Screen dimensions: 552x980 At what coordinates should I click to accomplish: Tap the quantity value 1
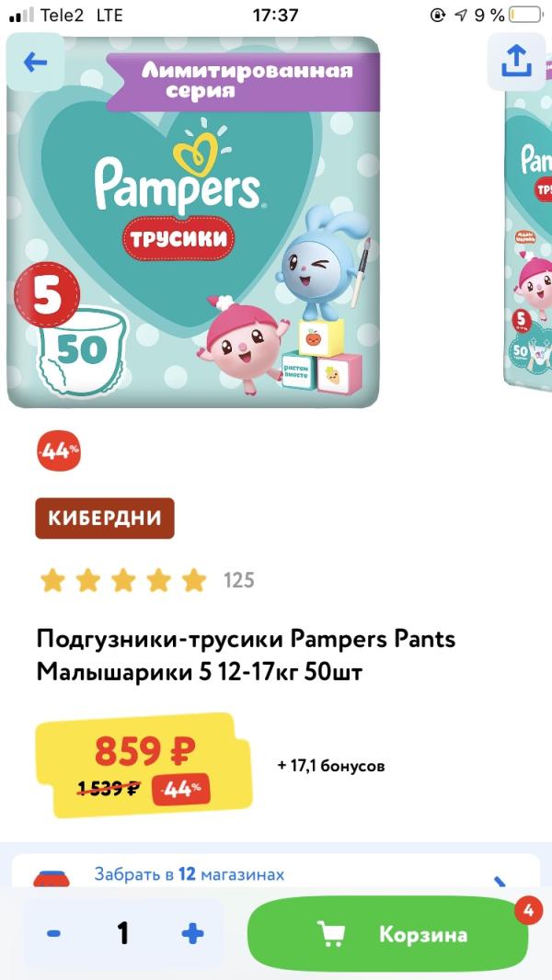[123, 934]
